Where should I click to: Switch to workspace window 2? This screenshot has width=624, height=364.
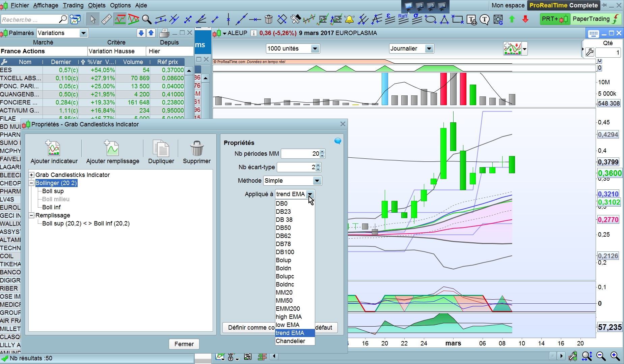click(x=420, y=6)
